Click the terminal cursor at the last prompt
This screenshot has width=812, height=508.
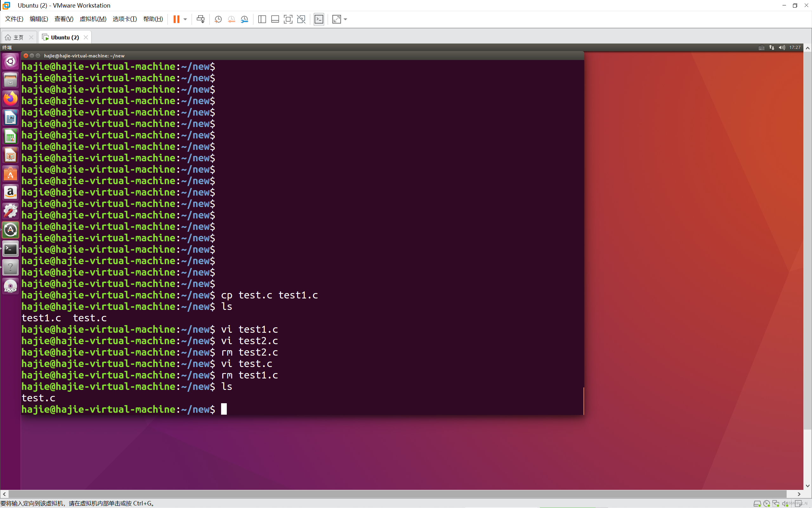[224, 409]
